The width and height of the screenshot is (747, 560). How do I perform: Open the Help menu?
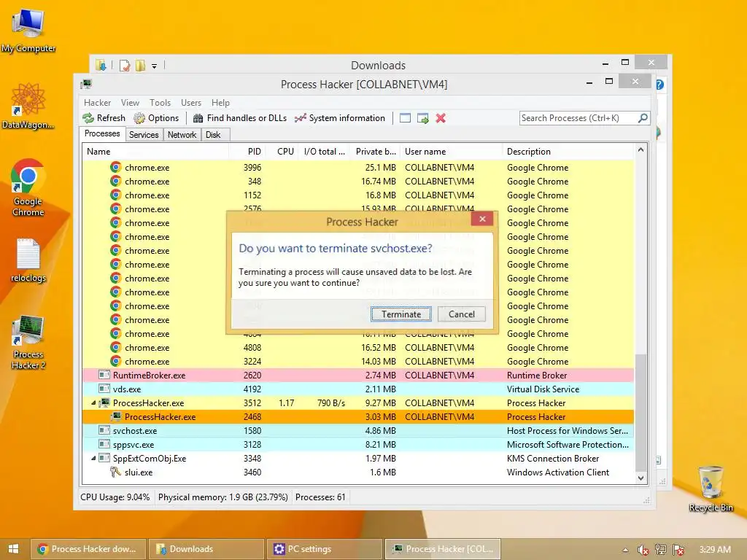tap(220, 103)
